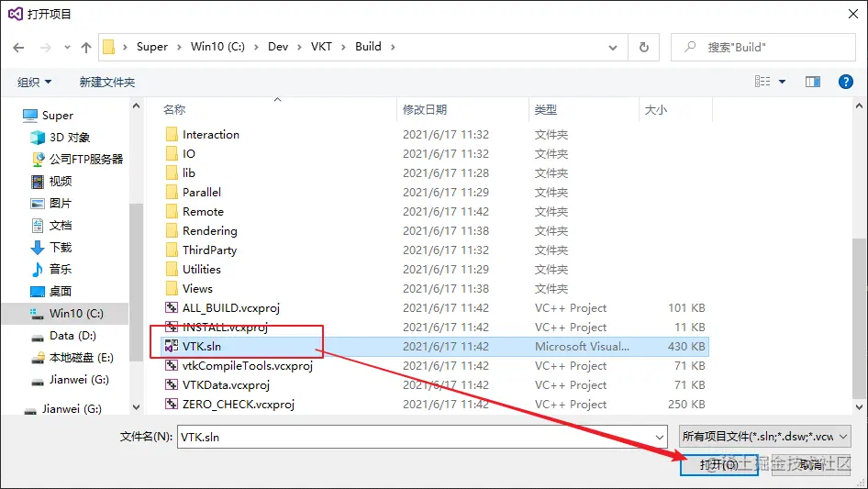The width and height of the screenshot is (868, 489).
Task: Expand breadcrumb arrow after Build
Action: tap(393, 48)
